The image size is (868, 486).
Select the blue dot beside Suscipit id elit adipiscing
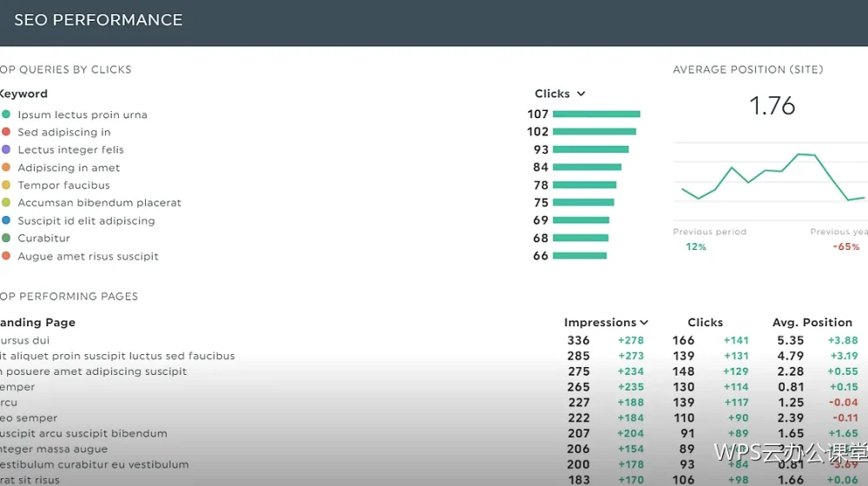6,220
